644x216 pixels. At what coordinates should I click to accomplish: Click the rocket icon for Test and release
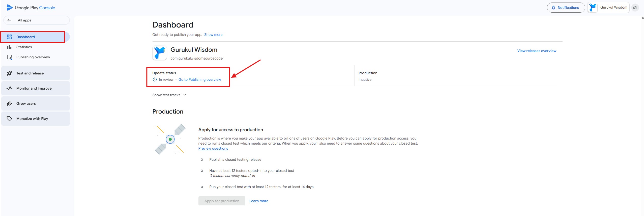tap(9, 73)
